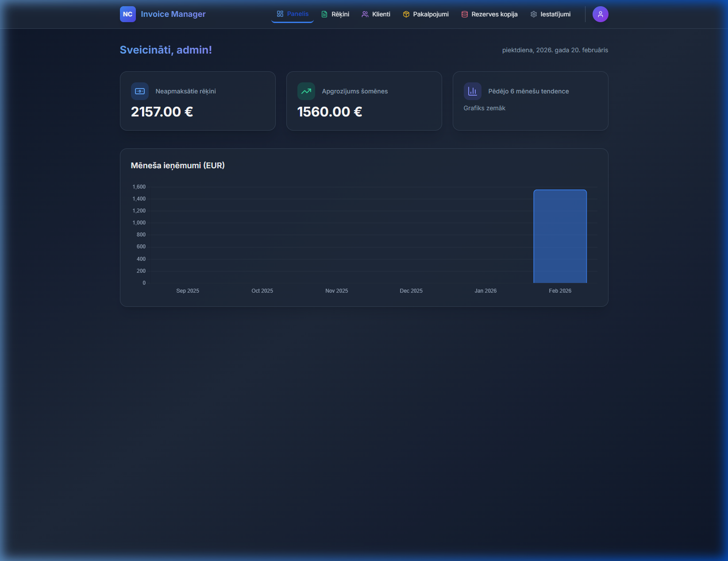728x561 pixels.
Task: Click the Feb 2026 revenue bar
Action: pyautogui.click(x=560, y=236)
